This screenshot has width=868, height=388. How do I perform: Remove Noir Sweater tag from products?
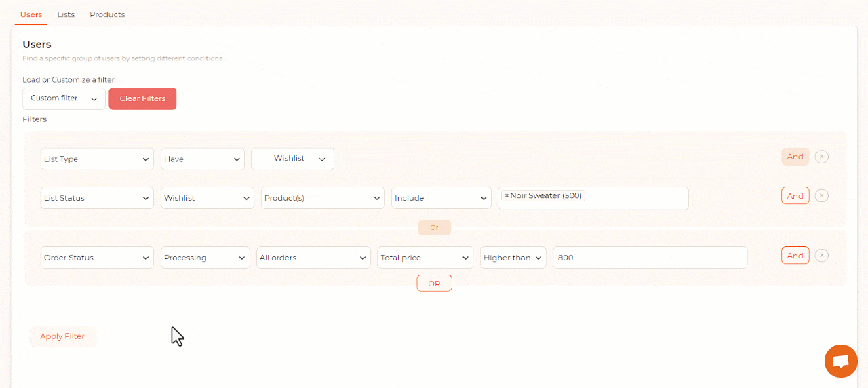click(507, 196)
